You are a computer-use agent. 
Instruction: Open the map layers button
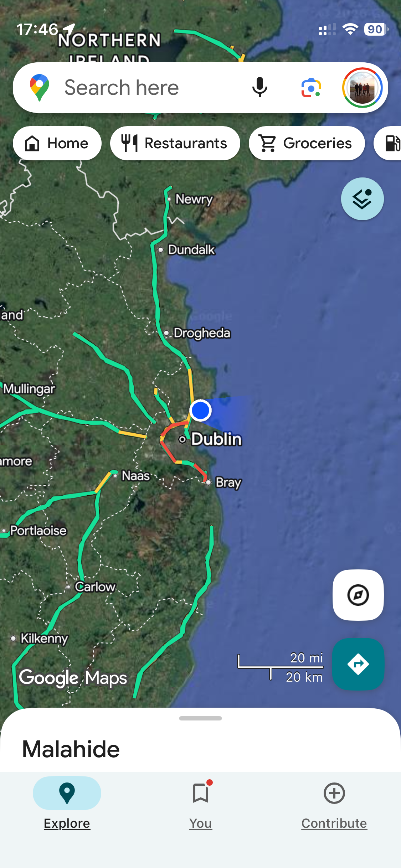point(362,199)
